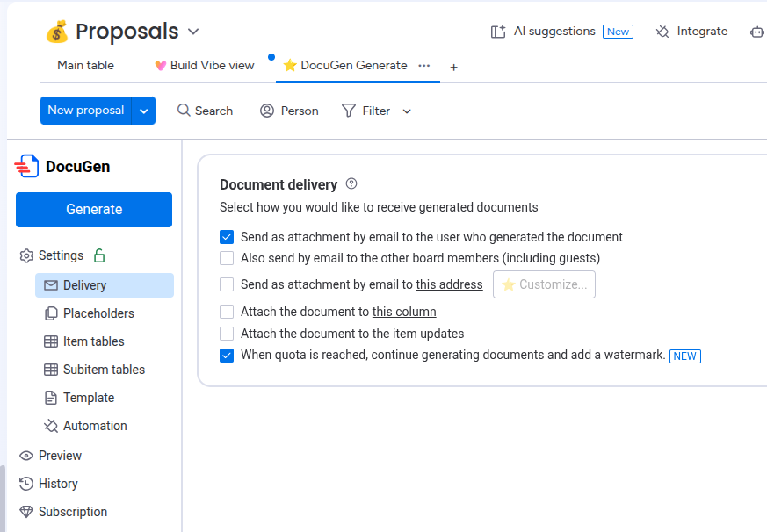
Task: Click the New badge beside AI suggestions
Action: [x=618, y=32]
